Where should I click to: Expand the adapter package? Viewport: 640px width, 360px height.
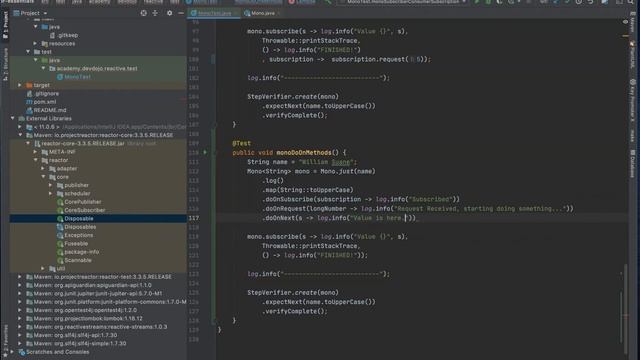(43, 169)
